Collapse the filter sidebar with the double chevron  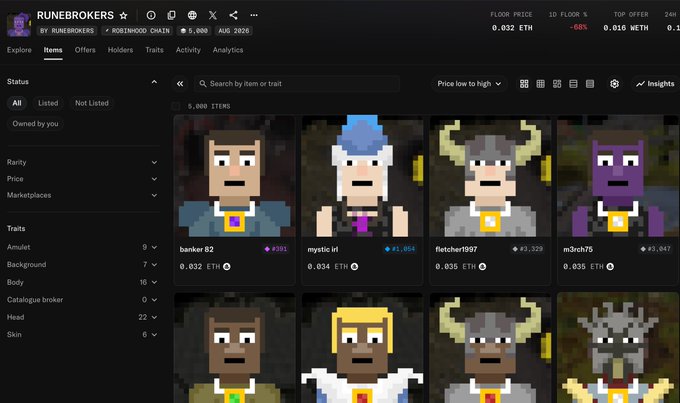(x=180, y=84)
